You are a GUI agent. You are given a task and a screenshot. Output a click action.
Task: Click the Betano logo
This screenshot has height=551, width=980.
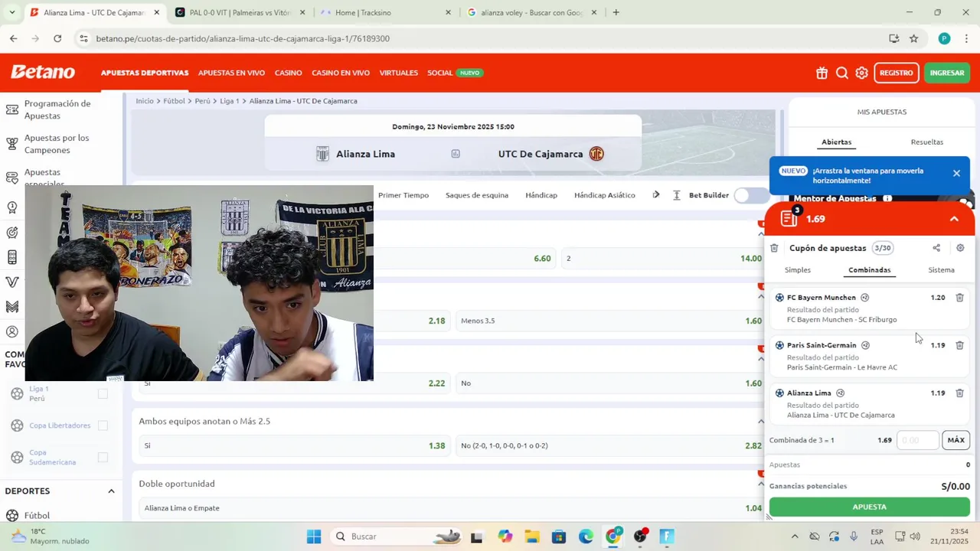coord(43,72)
